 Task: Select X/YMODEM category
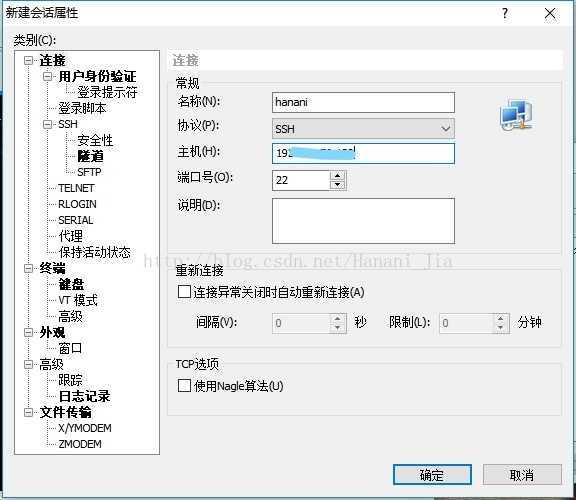coord(85,428)
